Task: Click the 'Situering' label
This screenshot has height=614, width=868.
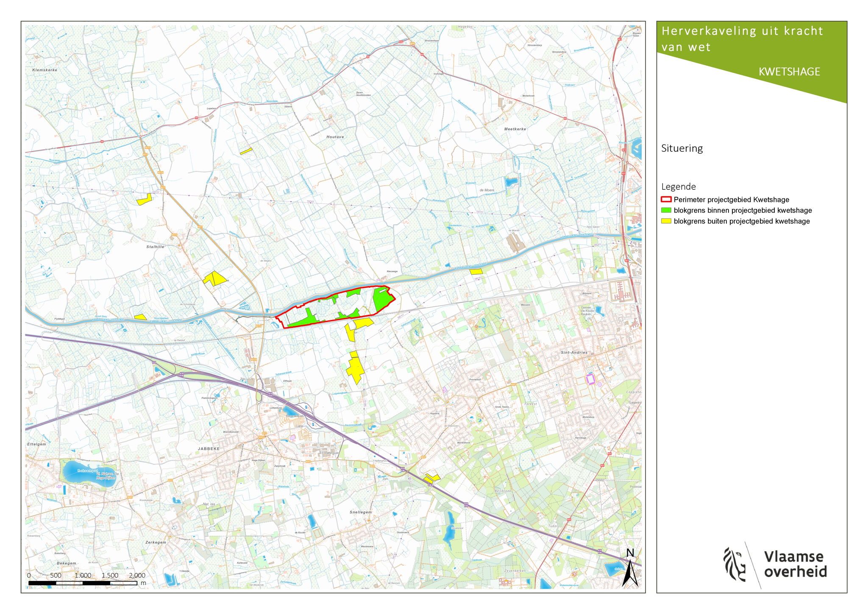Action: click(x=682, y=148)
